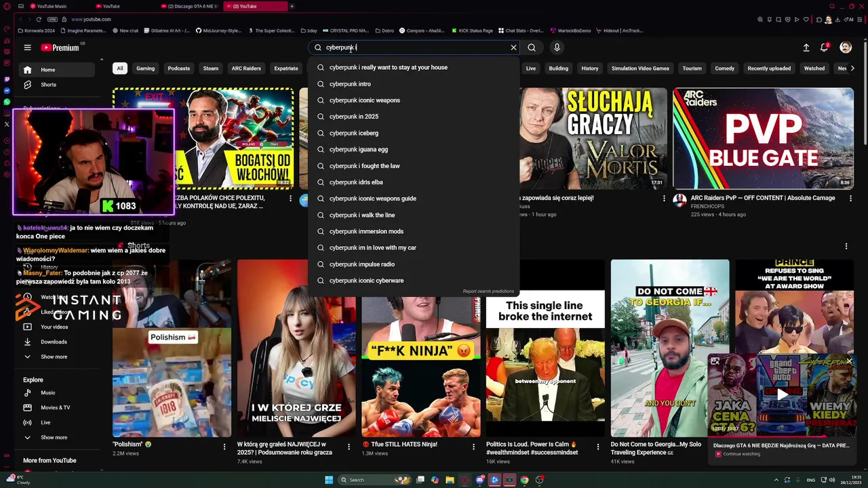Viewport: 868px width, 488px height.
Task: Open Windows Start menu
Action: (329, 480)
